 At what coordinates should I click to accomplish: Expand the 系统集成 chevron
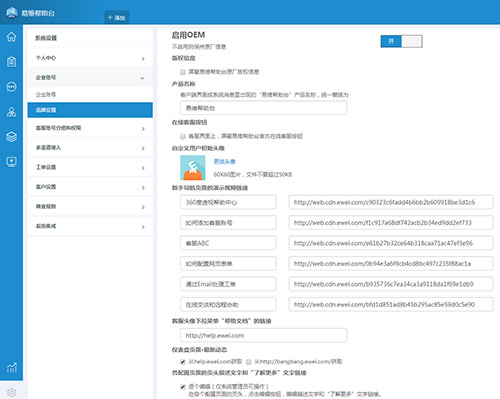tap(143, 227)
